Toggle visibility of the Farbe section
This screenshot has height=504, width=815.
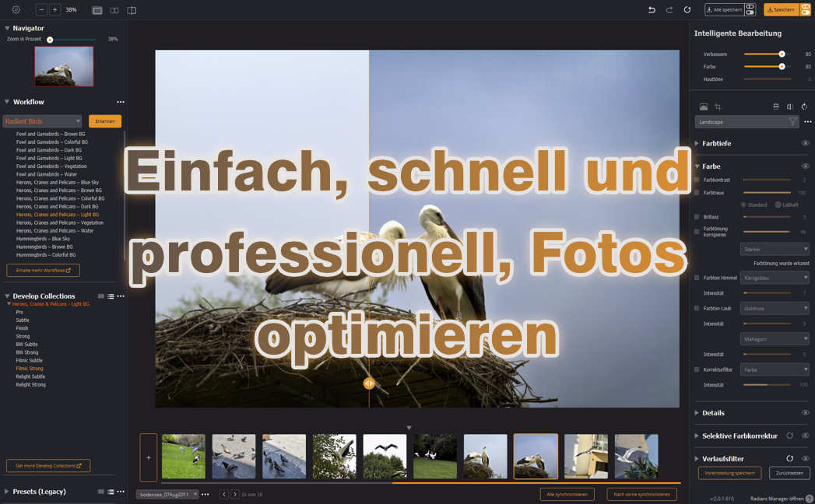pos(805,166)
